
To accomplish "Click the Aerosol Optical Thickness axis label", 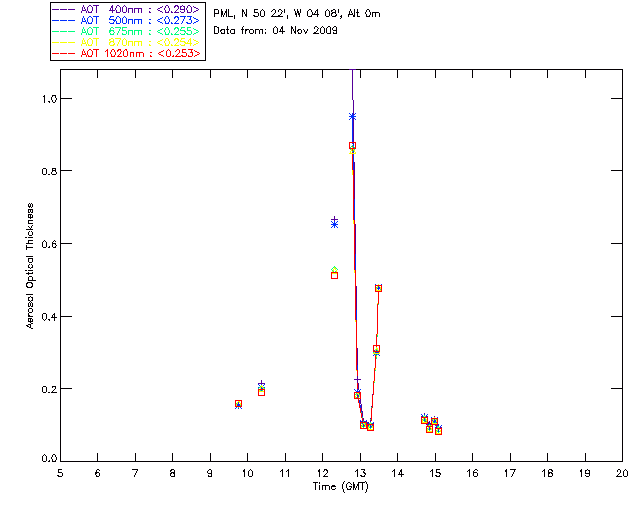I will click(x=30, y=266).
